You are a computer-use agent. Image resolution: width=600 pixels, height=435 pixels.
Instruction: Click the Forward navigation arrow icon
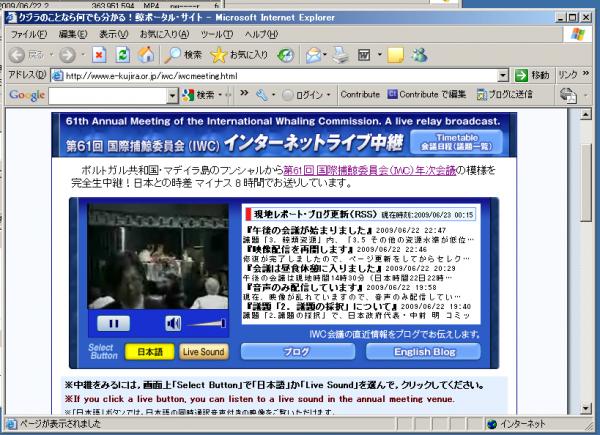[x=67, y=55]
